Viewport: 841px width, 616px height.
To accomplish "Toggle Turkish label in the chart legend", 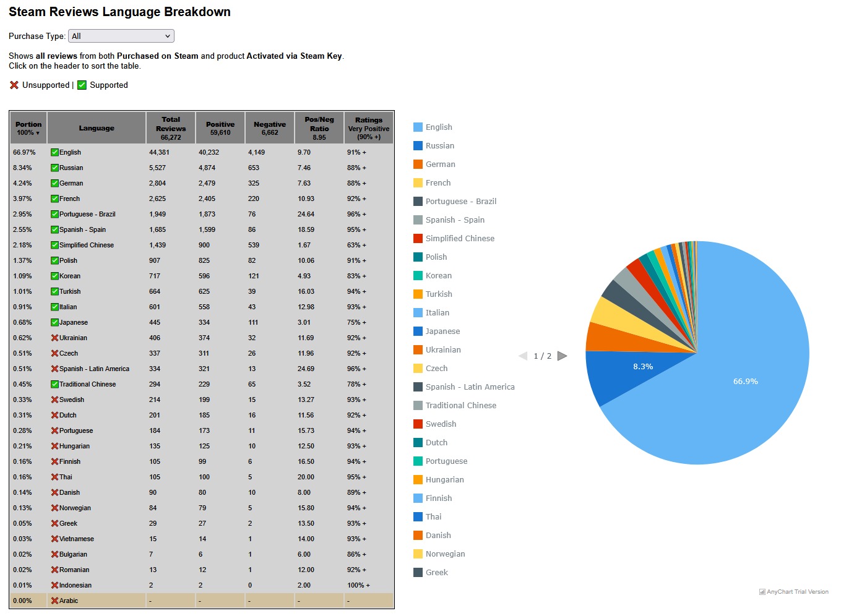I will [439, 294].
